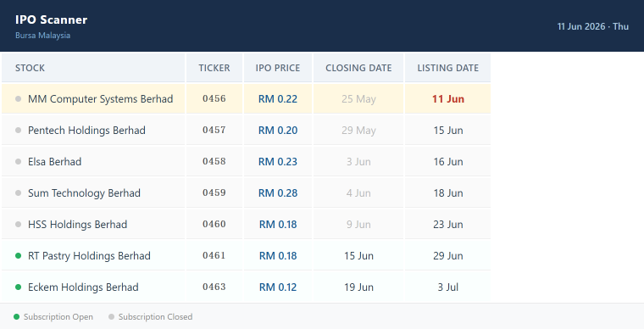The width and height of the screenshot is (644, 329).
Task: Click the green status dot beside RT Pastry Holdings
Action: tap(18, 255)
